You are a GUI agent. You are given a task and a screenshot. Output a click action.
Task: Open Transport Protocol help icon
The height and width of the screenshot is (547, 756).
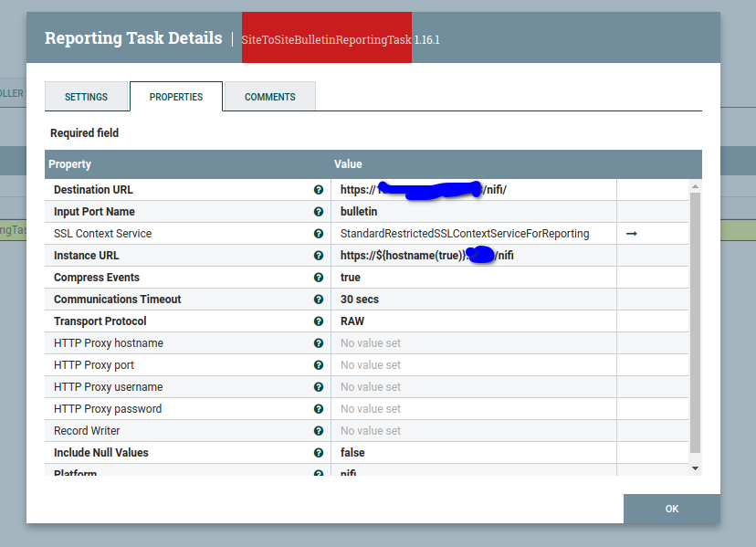(x=318, y=321)
